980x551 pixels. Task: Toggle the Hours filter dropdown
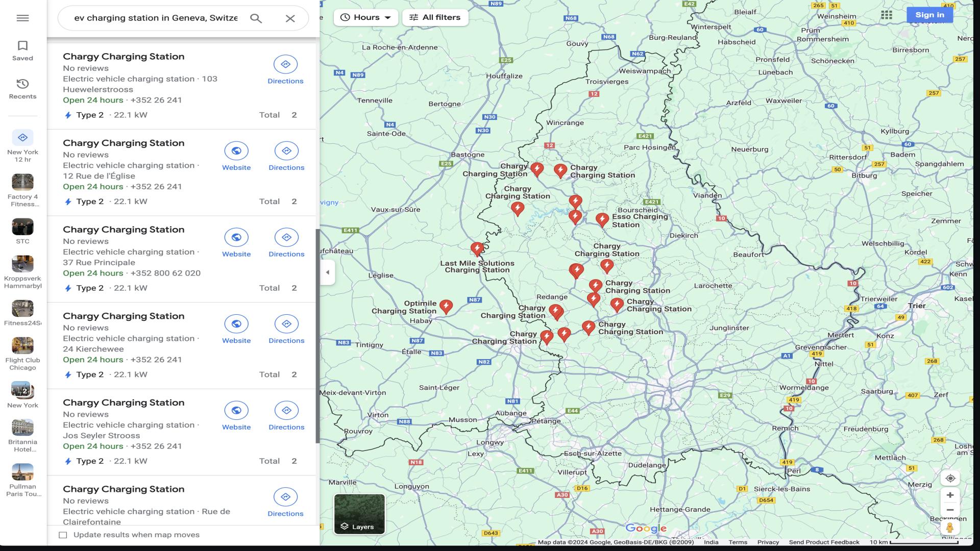tap(365, 17)
